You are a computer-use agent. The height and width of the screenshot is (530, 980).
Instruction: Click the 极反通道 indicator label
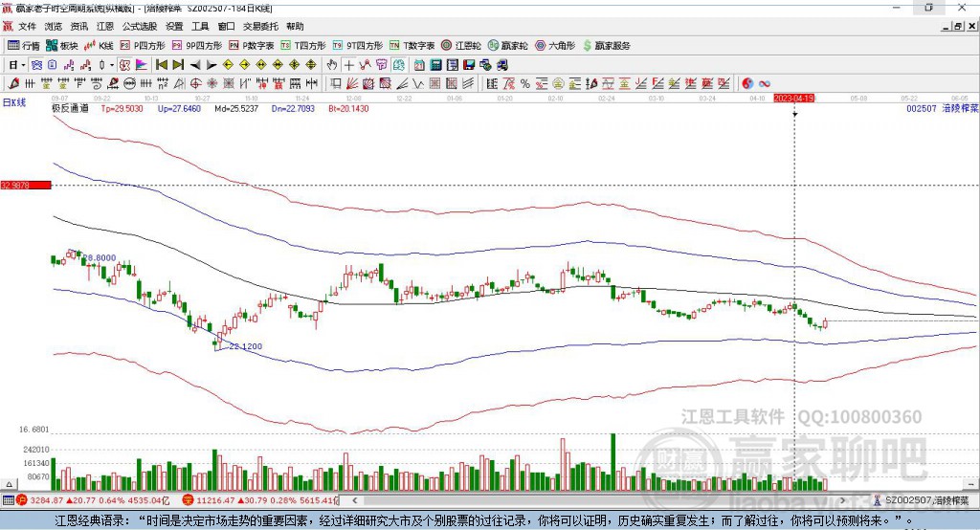pos(70,108)
